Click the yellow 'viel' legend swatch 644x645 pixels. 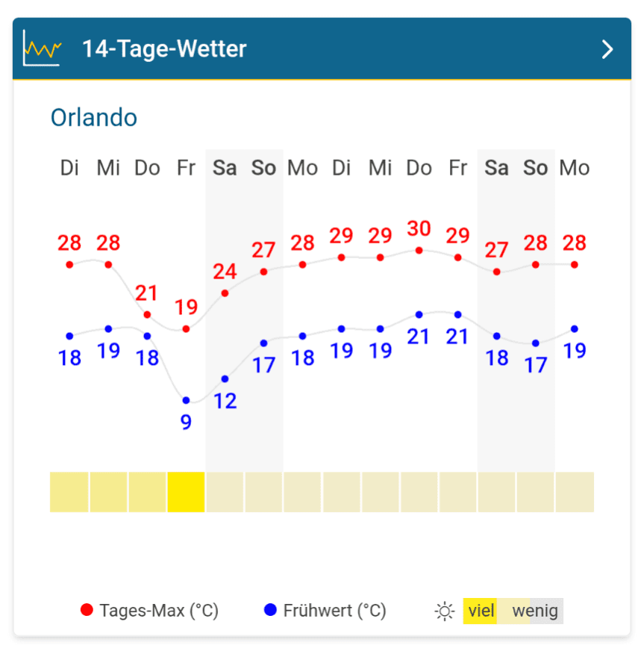[x=481, y=611]
